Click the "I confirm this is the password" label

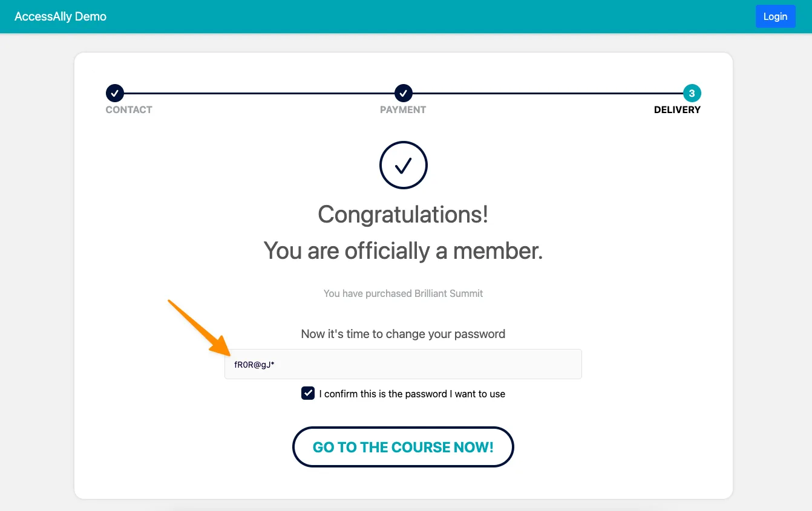[x=414, y=394]
